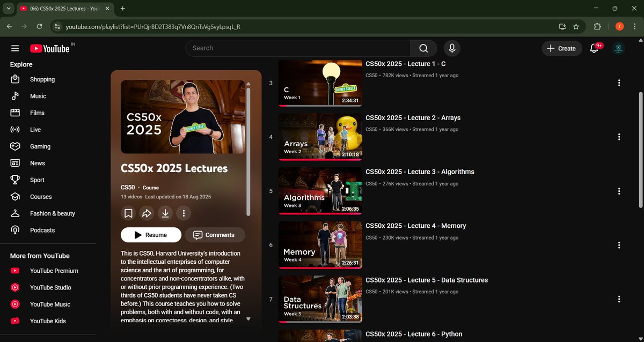The width and height of the screenshot is (644, 342).
Task: View site information icon in address bar
Action: coord(57,26)
